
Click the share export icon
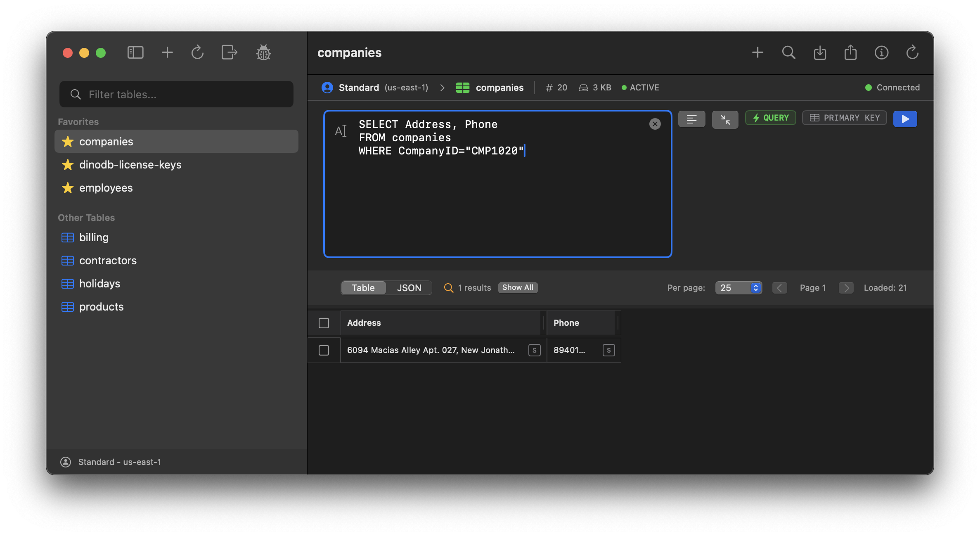(x=850, y=52)
